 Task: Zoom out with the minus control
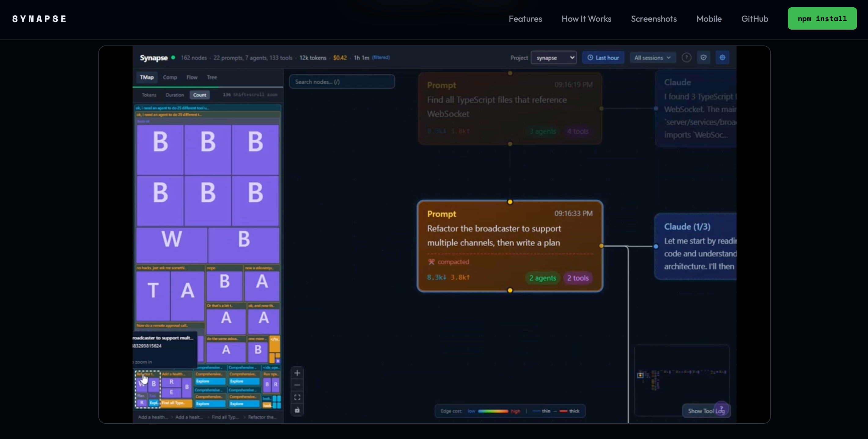tap(297, 385)
